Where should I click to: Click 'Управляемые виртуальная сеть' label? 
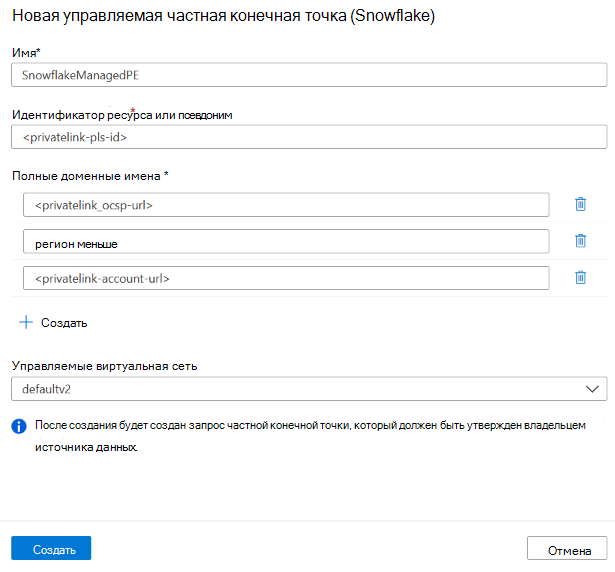104,366
